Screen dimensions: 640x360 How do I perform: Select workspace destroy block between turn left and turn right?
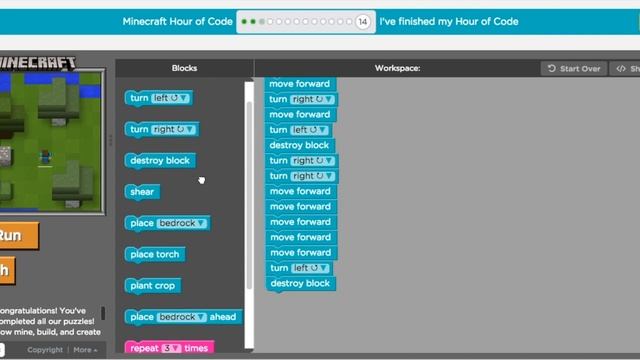[x=300, y=145]
